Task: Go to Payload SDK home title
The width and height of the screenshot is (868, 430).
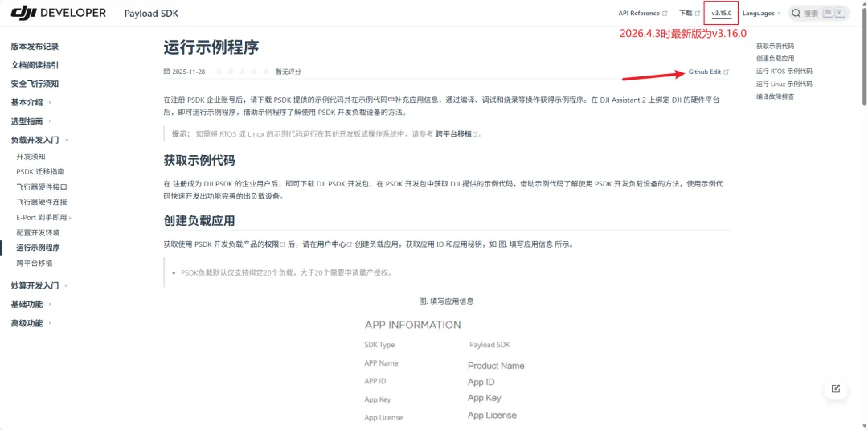Action: [151, 14]
